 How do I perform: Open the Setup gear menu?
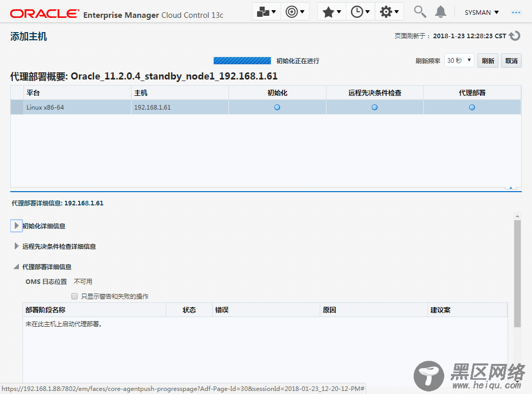point(389,12)
